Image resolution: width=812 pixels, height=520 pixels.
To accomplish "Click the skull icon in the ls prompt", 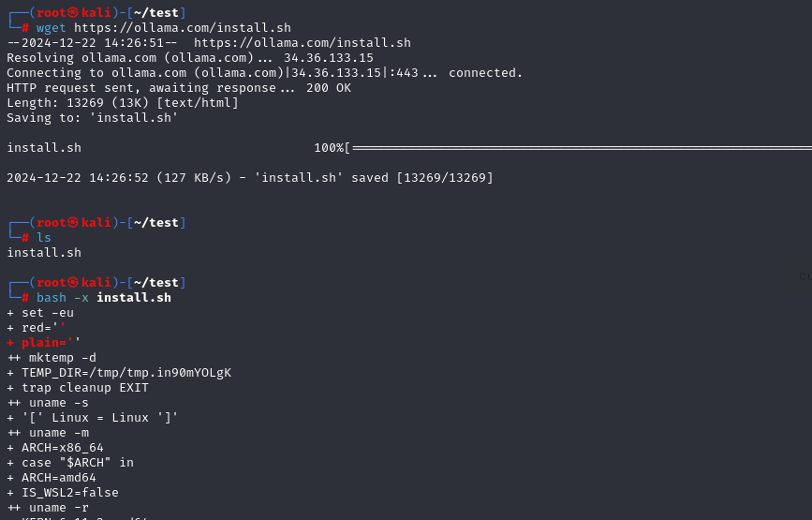I will [73, 222].
